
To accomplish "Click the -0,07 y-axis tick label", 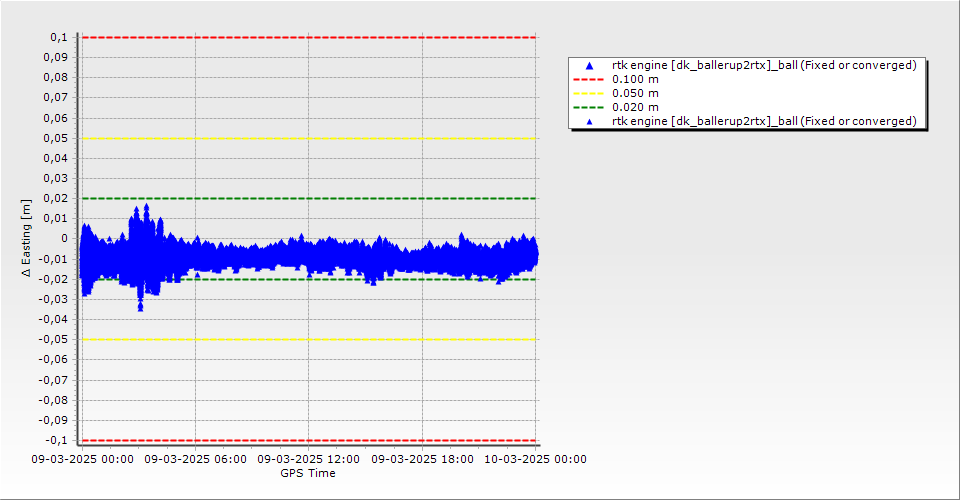I will [x=53, y=379].
